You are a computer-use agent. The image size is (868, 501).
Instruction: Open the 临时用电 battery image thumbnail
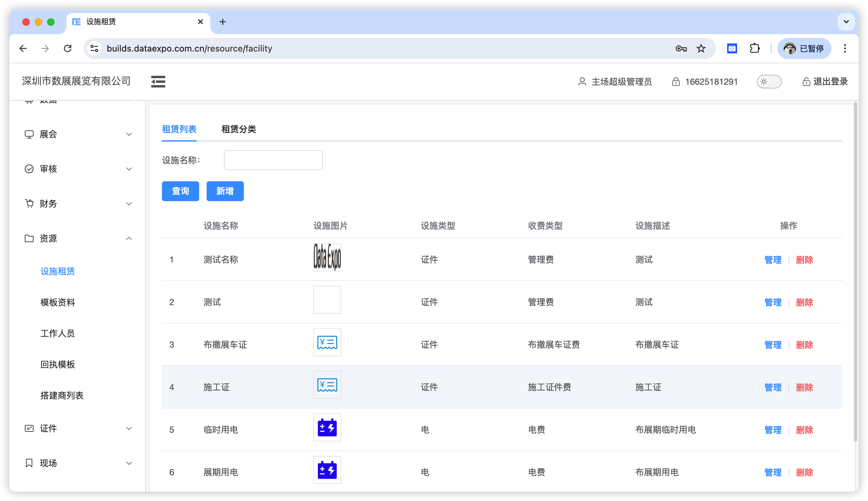click(x=327, y=428)
